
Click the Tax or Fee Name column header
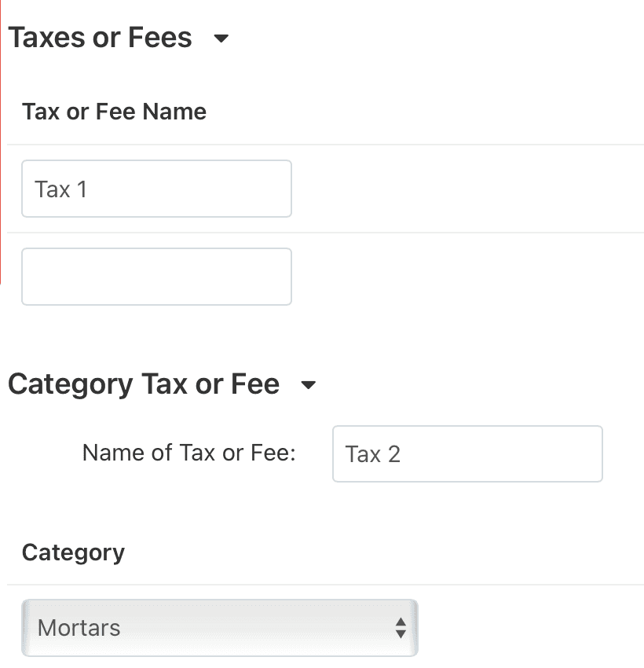coord(114,112)
